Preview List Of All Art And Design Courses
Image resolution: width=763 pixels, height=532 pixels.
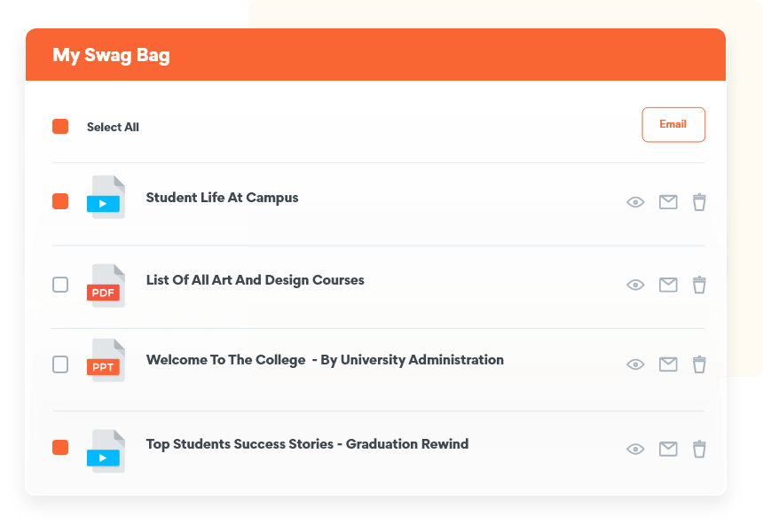click(x=635, y=285)
